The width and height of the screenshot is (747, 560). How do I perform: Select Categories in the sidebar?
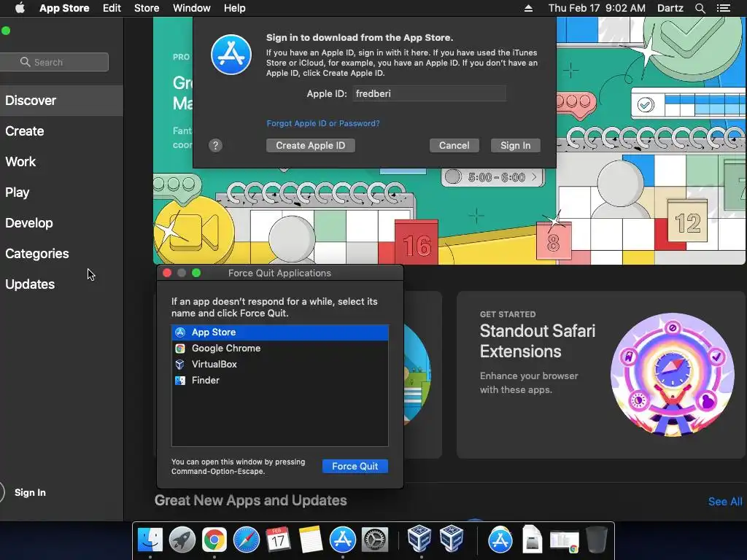[61, 253]
